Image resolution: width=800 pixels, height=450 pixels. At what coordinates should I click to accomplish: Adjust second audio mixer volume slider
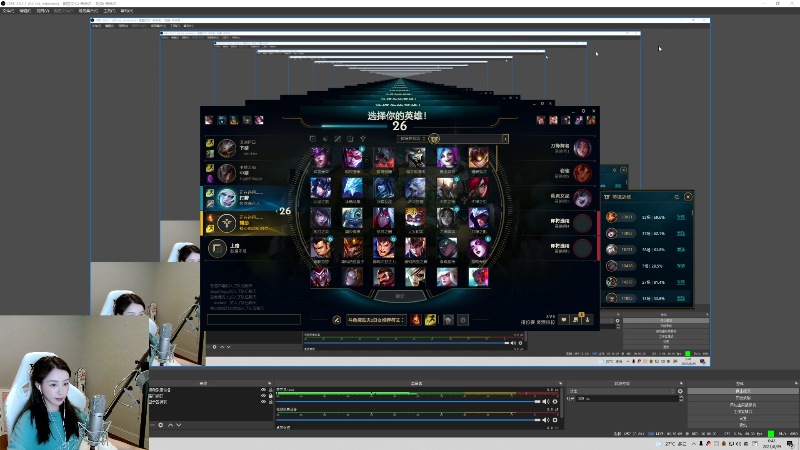[408, 420]
